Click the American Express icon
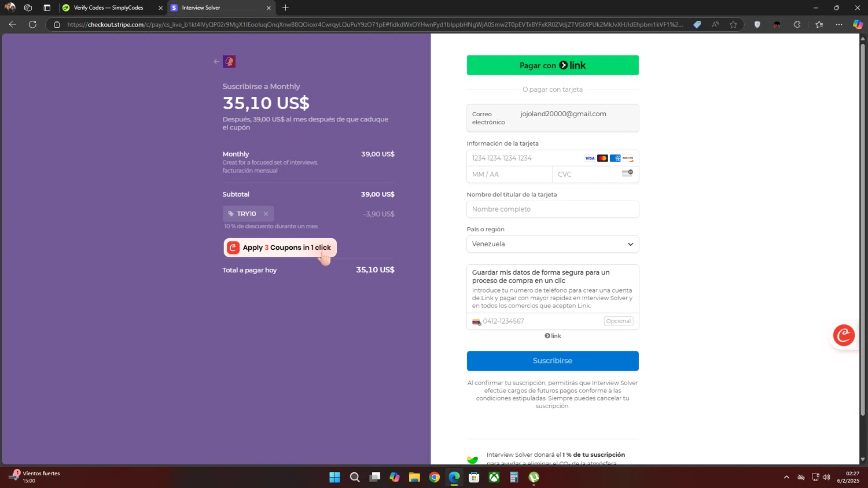The width and height of the screenshot is (868, 488). coord(615,158)
